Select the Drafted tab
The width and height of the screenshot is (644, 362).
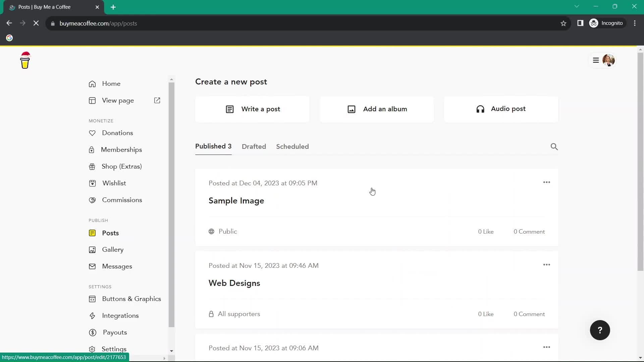254,146
